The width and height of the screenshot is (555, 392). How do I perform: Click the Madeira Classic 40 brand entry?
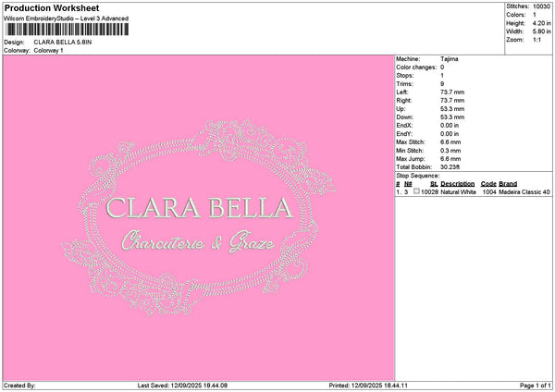point(524,192)
